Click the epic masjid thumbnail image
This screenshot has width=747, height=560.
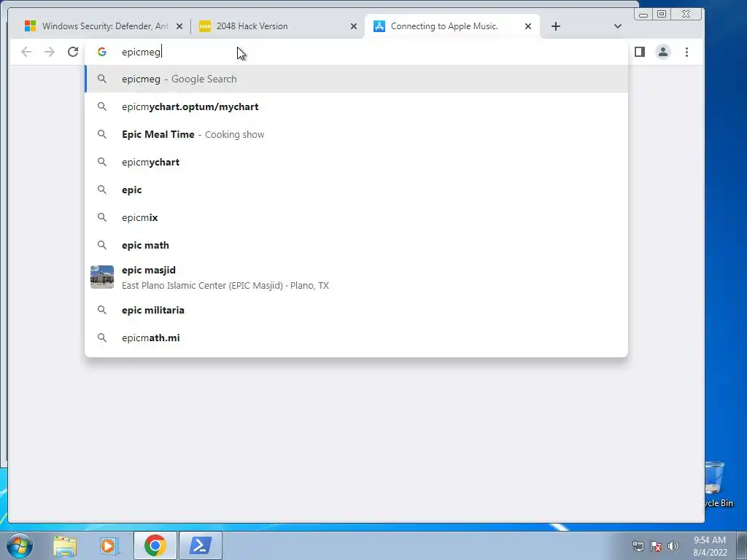point(102,277)
